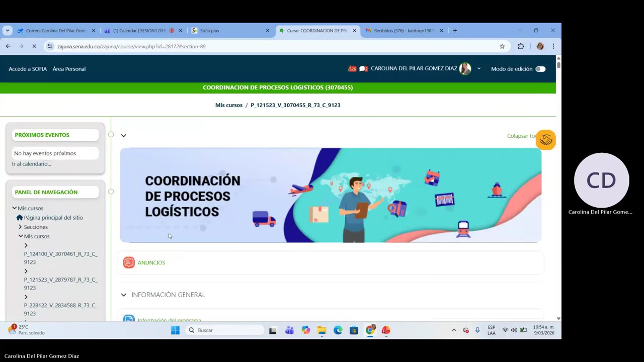Show hidden system tray icons chevron
The height and width of the screenshot is (362, 644).
click(x=454, y=330)
